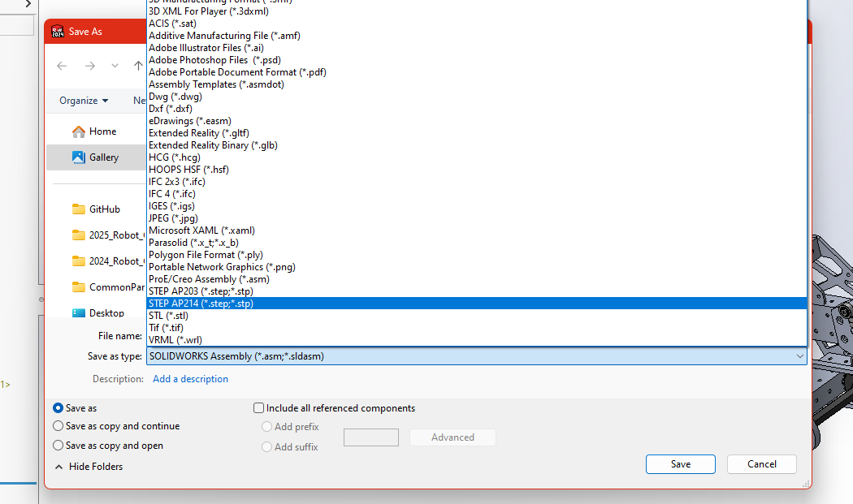Image resolution: width=853 pixels, height=504 pixels.
Task: Choose ACIS (*.sat) file type
Action: [x=477, y=24]
